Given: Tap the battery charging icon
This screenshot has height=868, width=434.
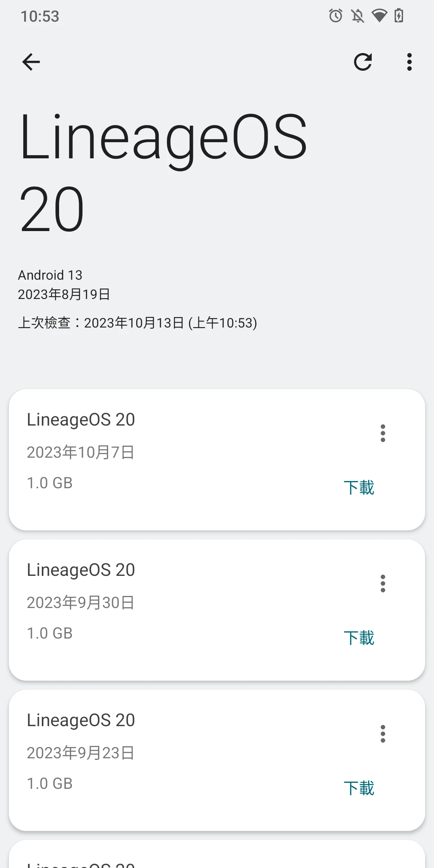Looking at the screenshot, I should point(399,16).
